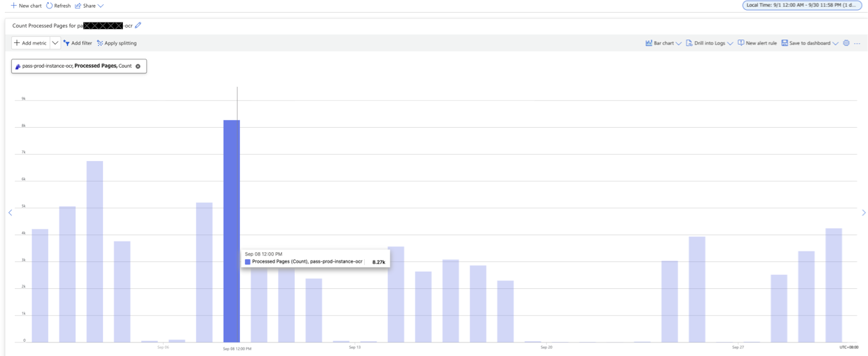868x356 pixels.
Task: Click the Sep 20 axis label
Action: 546,347
